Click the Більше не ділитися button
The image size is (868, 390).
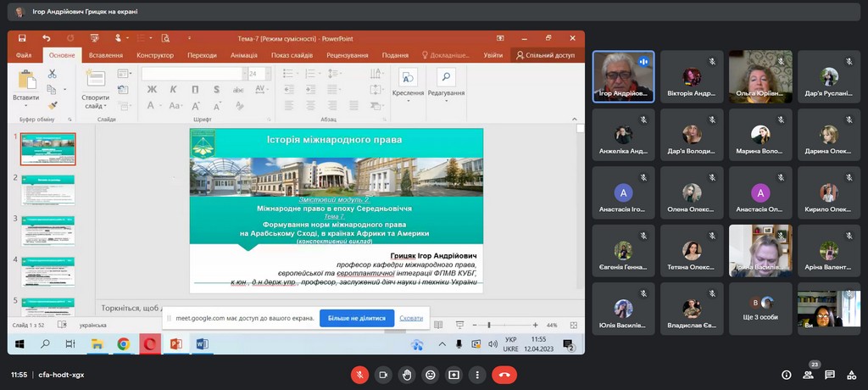357,319
